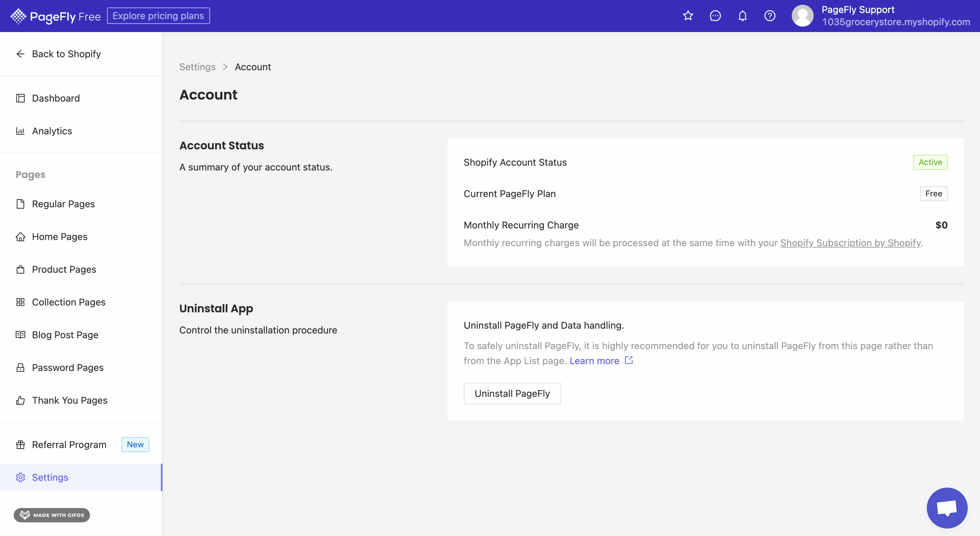980x536 pixels.
Task: Open Blog Post Page menu item
Action: point(81,335)
